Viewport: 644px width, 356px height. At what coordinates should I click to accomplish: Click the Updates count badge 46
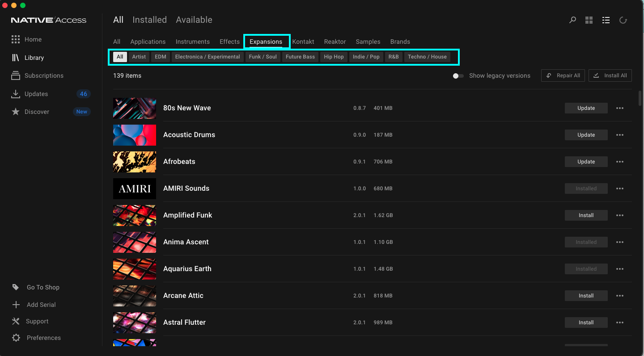coord(84,94)
